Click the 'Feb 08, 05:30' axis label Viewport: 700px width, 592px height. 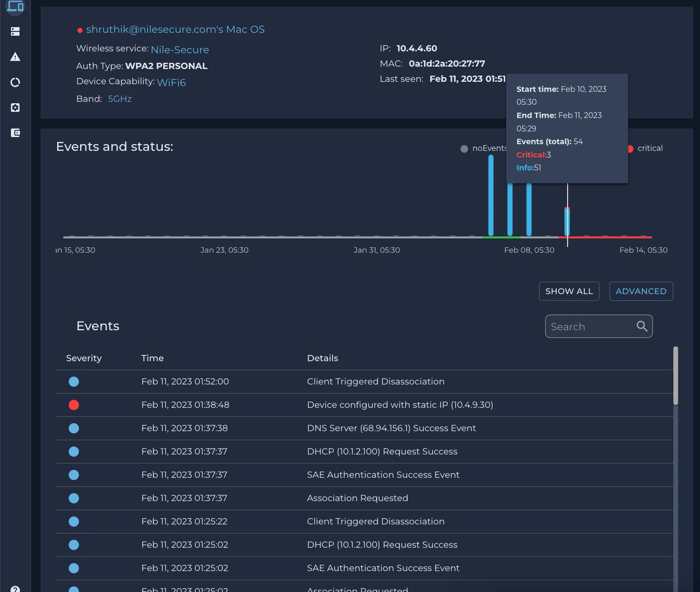click(x=529, y=250)
